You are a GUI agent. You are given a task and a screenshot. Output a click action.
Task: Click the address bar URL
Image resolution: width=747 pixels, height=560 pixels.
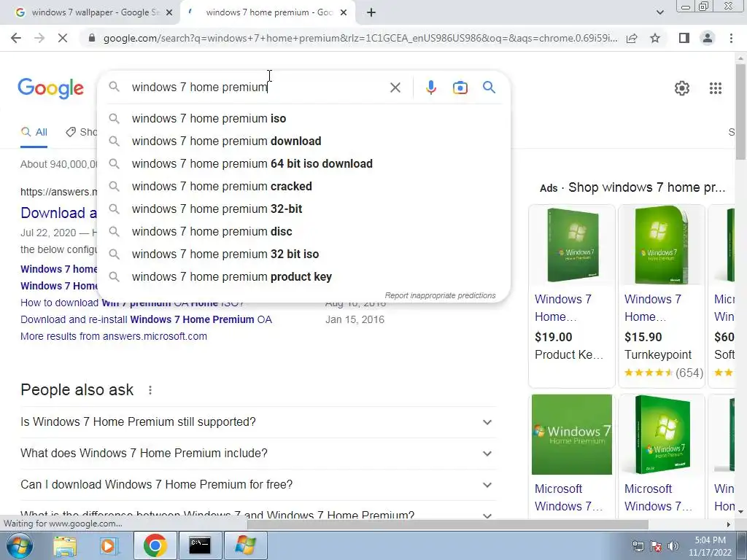point(360,38)
